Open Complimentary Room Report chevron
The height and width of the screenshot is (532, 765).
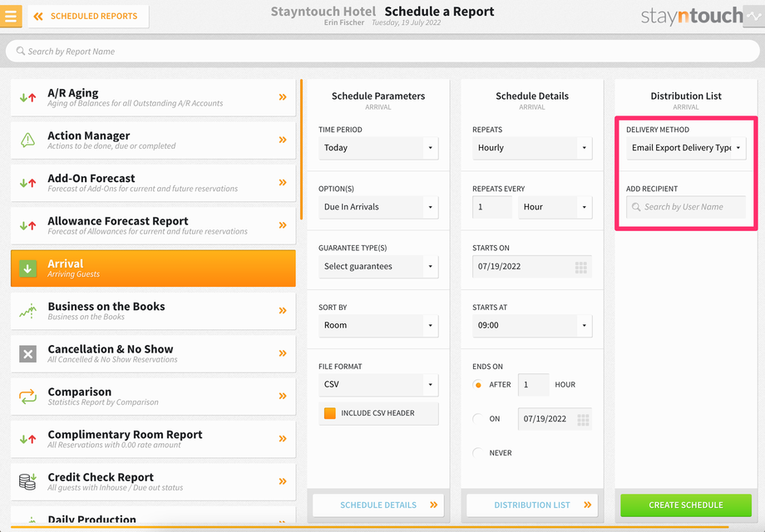click(283, 438)
